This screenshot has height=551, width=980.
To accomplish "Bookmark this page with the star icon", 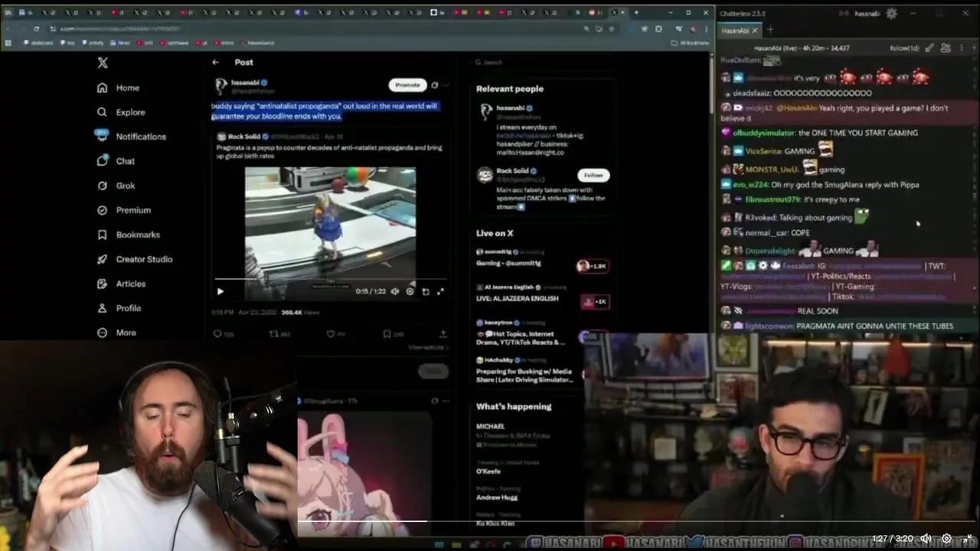I will click(611, 28).
